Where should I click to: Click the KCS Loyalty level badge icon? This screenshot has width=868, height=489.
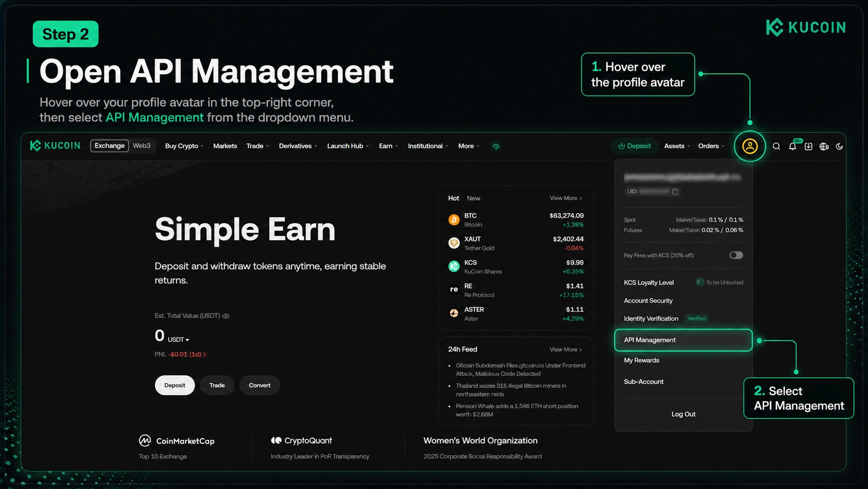pyautogui.click(x=700, y=282)
